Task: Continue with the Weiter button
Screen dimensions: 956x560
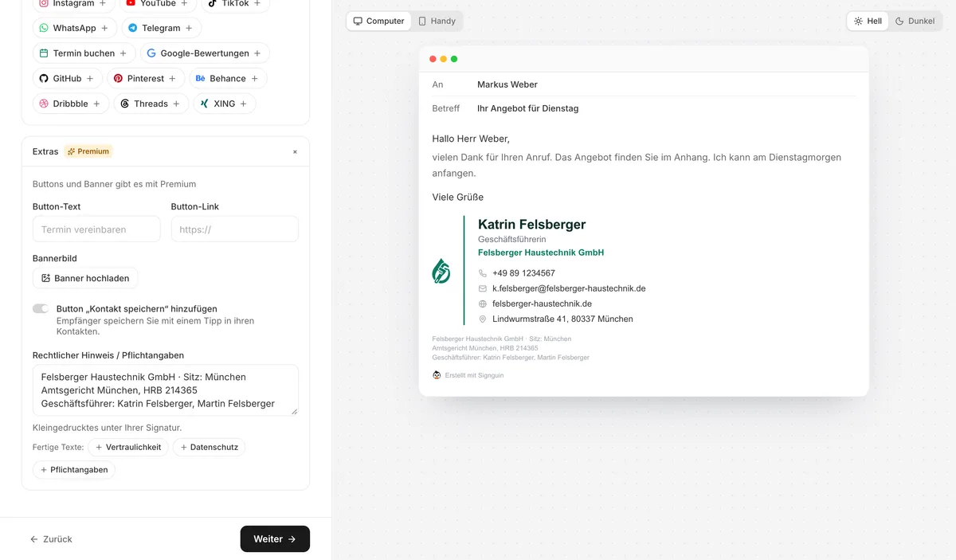Action: click(x=275, y=539)
